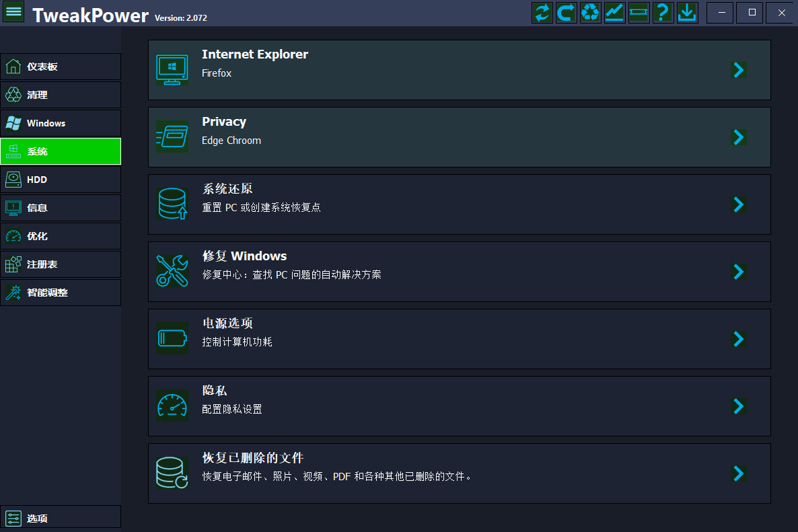Click the 重置 PC 或创建系统恢复点 description
The width and height of the screenshot is (798, 532).
pyautogui.click(x=261, y=208)
